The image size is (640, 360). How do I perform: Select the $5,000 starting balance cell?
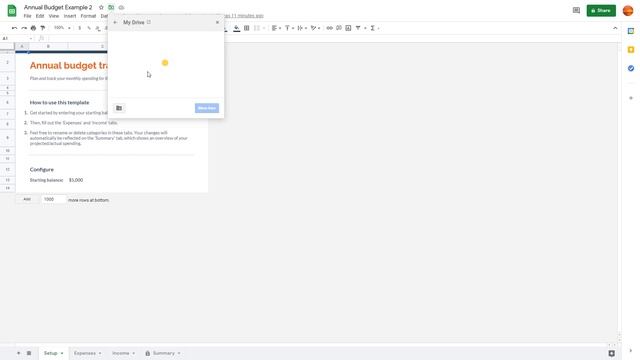coord(76,180)
